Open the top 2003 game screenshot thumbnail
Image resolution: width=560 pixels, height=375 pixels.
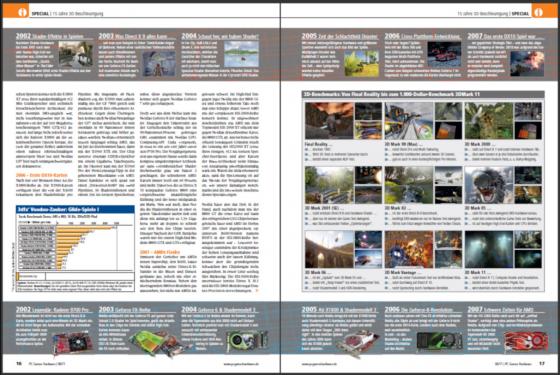coord(159,64)
